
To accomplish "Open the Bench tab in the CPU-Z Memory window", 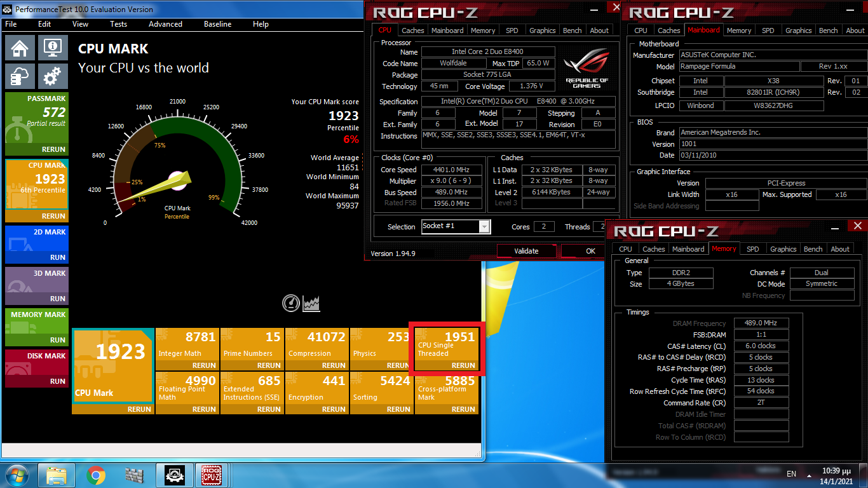I will coord(813,249).
